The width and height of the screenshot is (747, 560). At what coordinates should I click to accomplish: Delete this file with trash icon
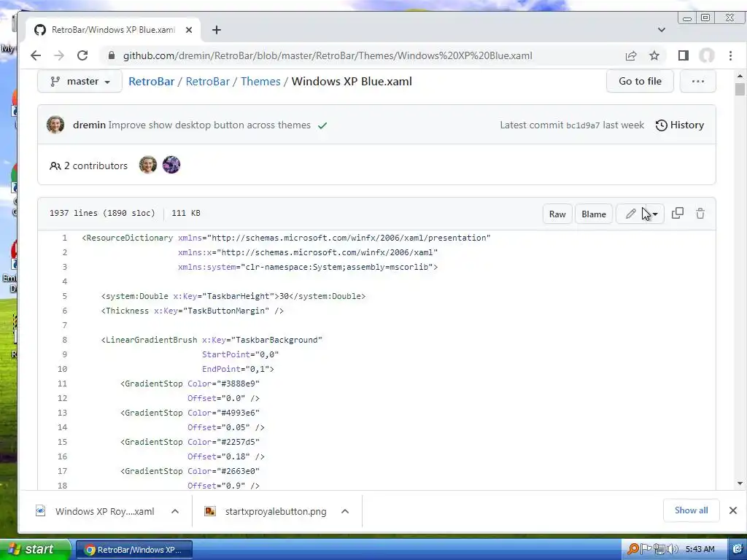click(x=700, y=214)
